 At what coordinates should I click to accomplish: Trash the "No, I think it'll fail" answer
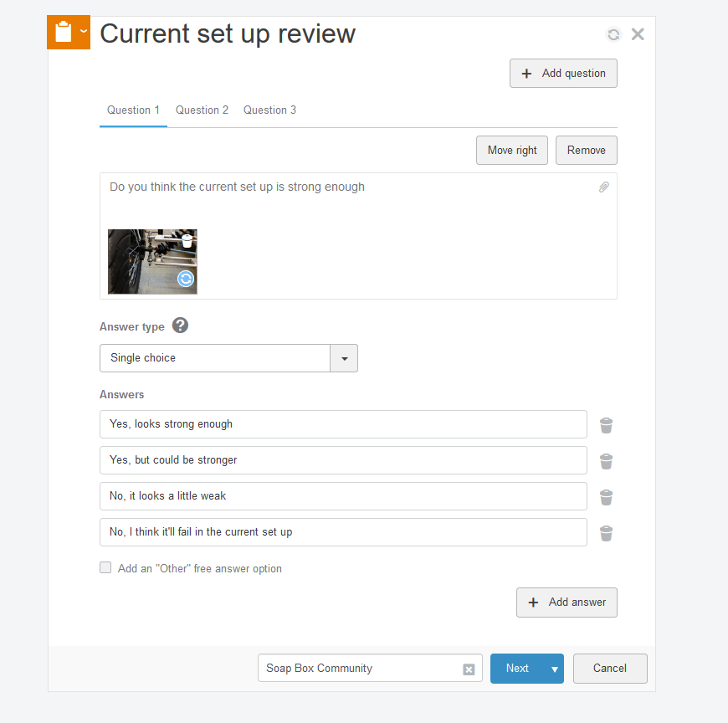pyautogui.click(x=607, y=533)
